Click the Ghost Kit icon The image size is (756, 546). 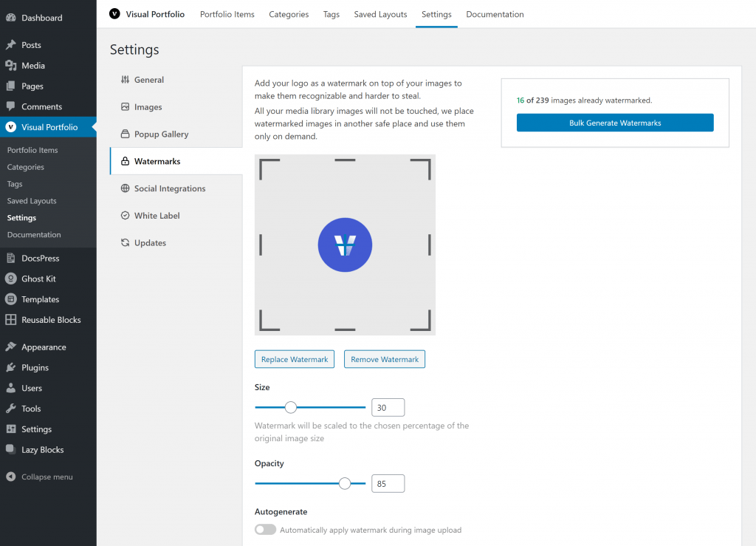10,279
